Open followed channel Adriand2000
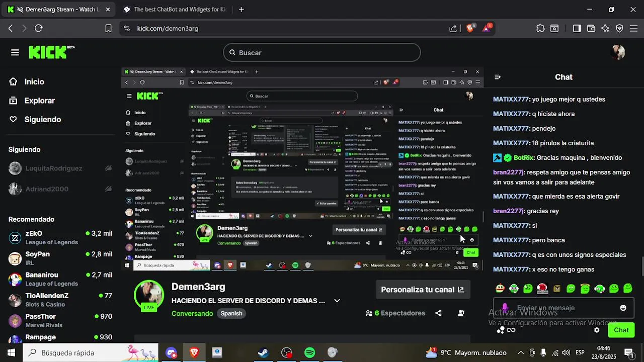 click(60, 189)
